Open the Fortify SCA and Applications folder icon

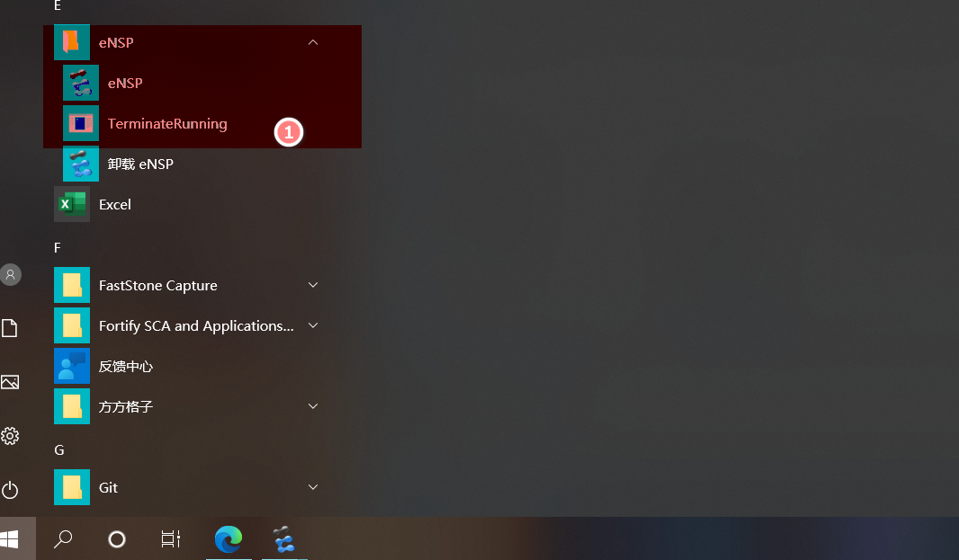72,325
